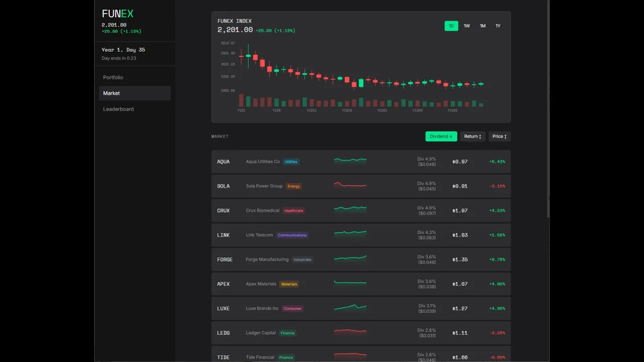The height and width of the screenshot is (362, 644).
Task: Click LINK dividend Div 4.3%
Action: coord(427,232)
